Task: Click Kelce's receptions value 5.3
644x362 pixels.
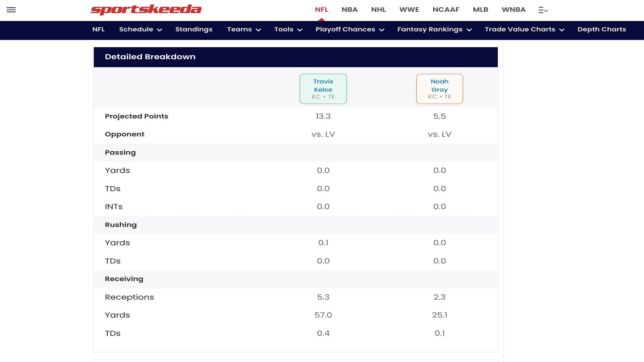Action: [x=323, y=297]
